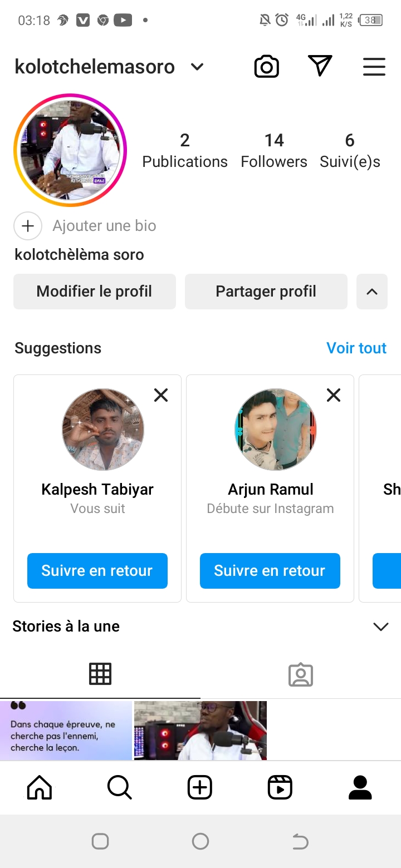Dismiss Kalpesh Tabiyar suggestion card
The image size is (401, 868).
(x=161, y=395)
